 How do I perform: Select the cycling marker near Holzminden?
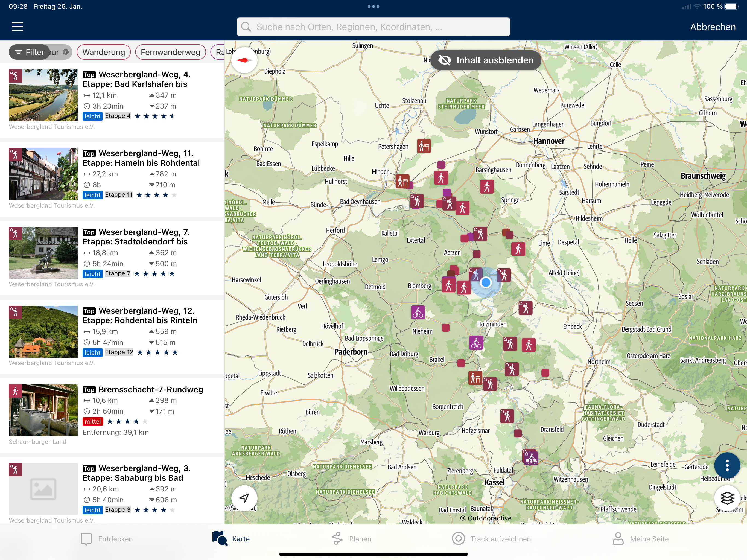476,343
